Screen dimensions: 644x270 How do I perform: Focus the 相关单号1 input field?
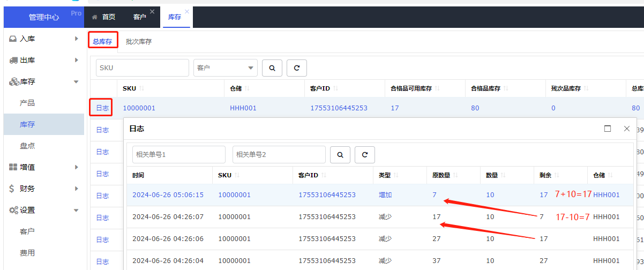[x=179, y=154]
